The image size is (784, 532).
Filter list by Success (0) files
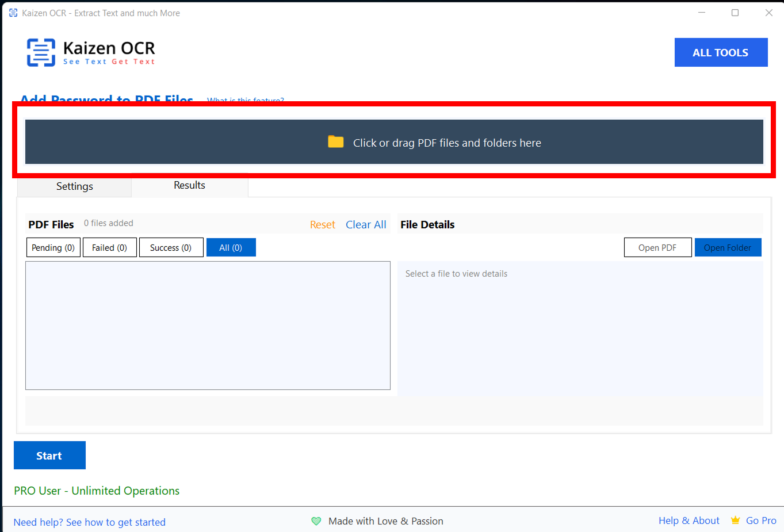(171, 247)
